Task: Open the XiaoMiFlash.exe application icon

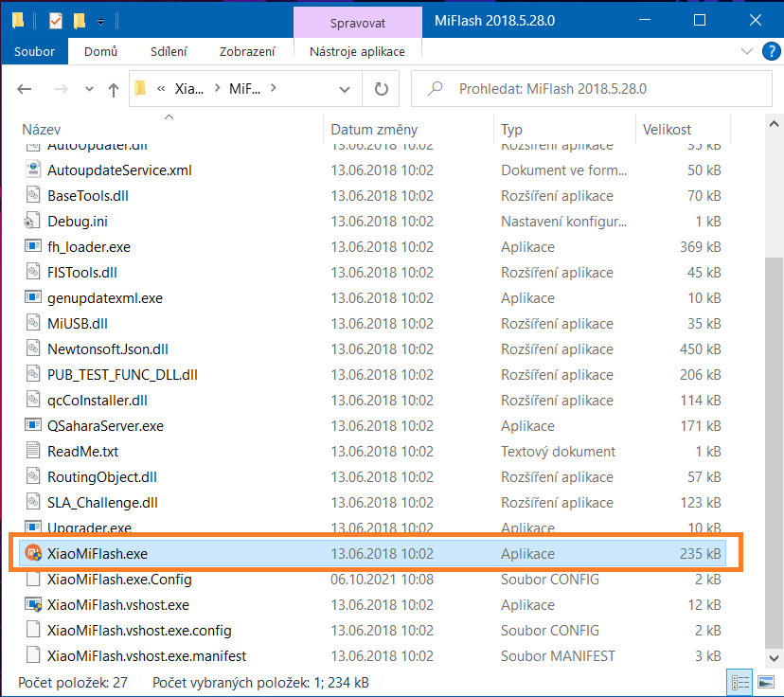Action: [33, 553]
